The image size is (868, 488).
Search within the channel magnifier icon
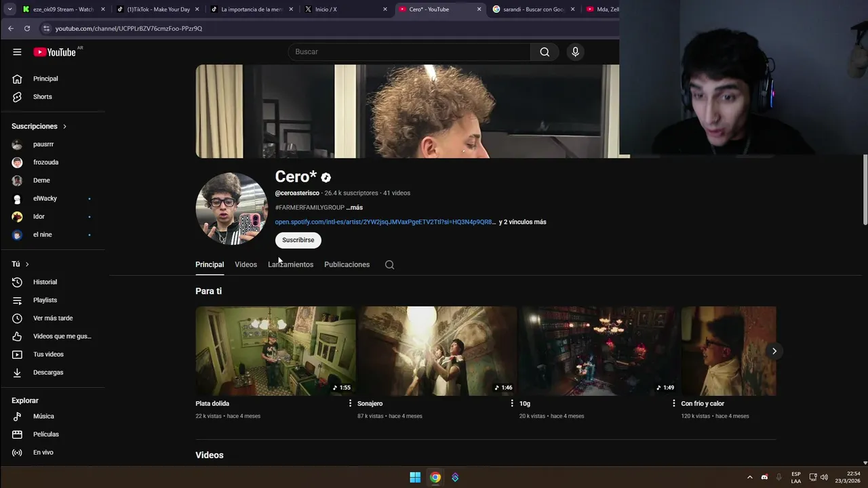389,265
